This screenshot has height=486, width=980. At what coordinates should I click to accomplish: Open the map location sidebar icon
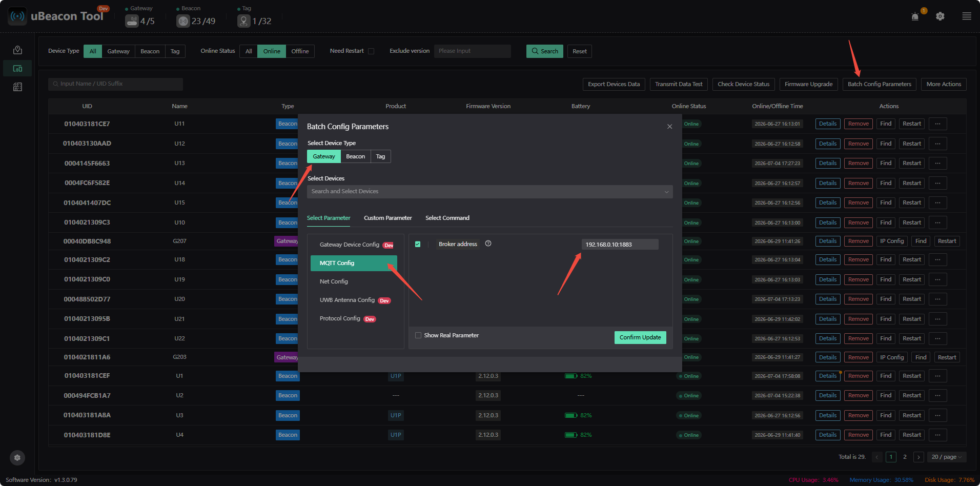(x=17, y=50)
